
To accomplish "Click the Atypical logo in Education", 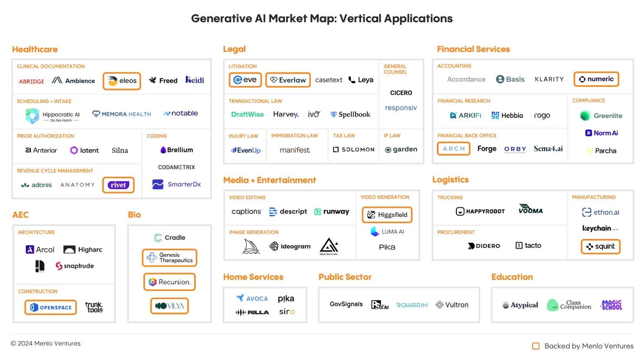I will click(520, 305).
